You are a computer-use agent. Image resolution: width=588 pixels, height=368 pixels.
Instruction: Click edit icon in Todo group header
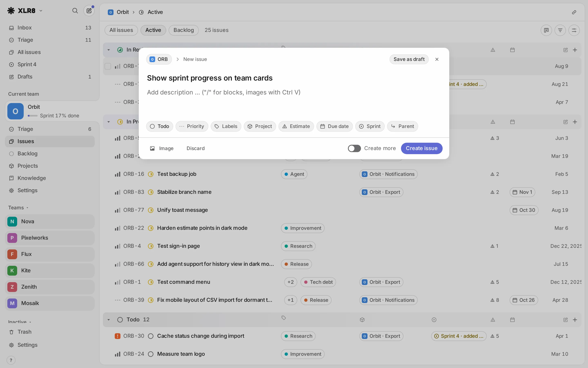565,320
